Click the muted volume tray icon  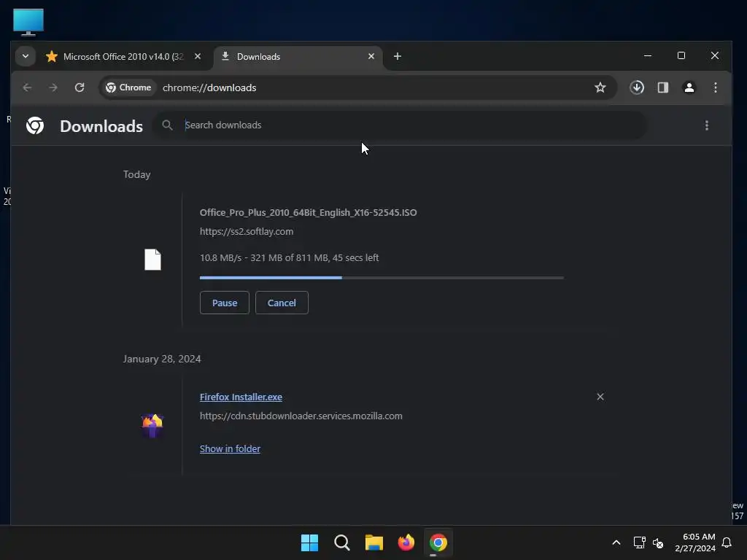coord(658,542)
